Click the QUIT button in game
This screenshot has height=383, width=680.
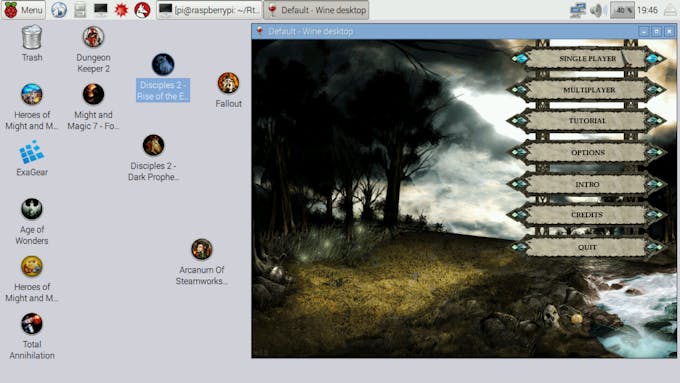(588, 247)
